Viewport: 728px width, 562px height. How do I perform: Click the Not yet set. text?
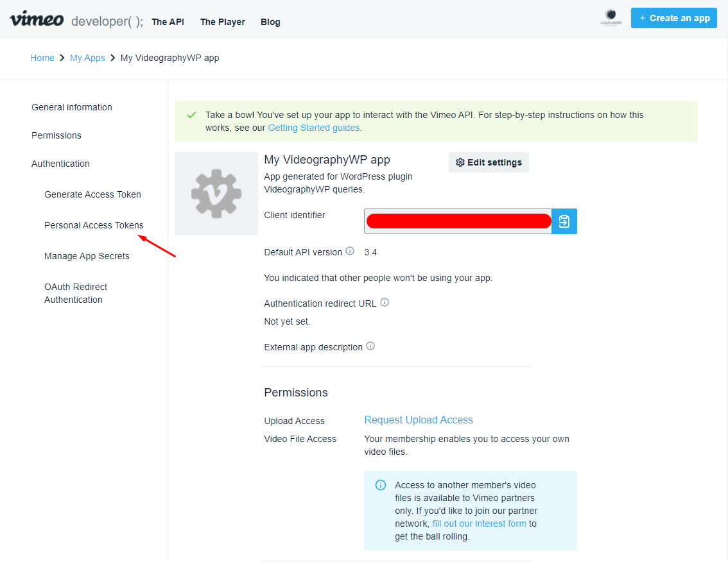click(287, 321)
